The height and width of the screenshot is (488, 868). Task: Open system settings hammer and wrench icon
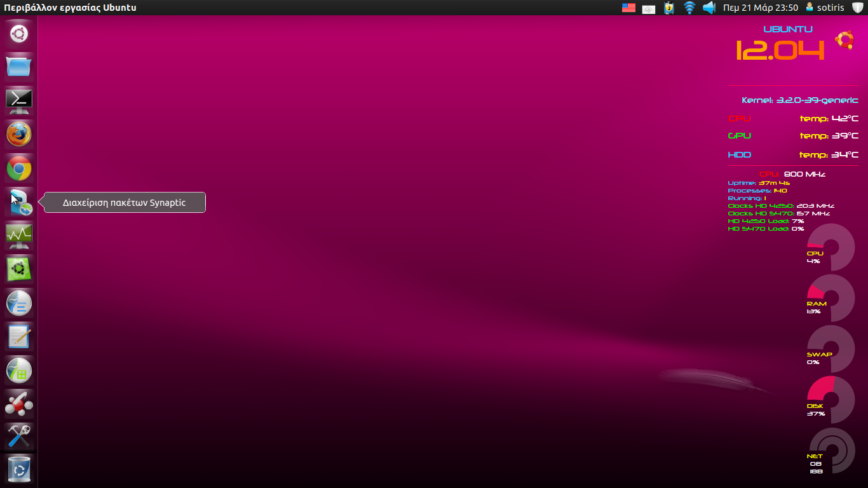coord(19,437)
